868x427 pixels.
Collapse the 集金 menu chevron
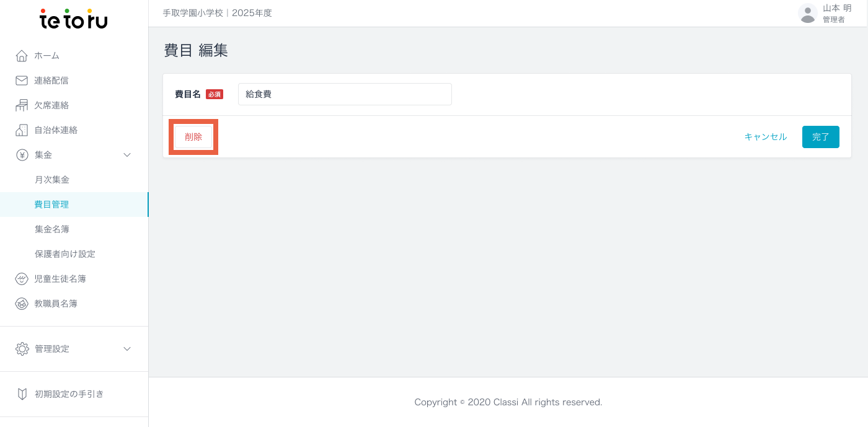[x=127, y=155]
